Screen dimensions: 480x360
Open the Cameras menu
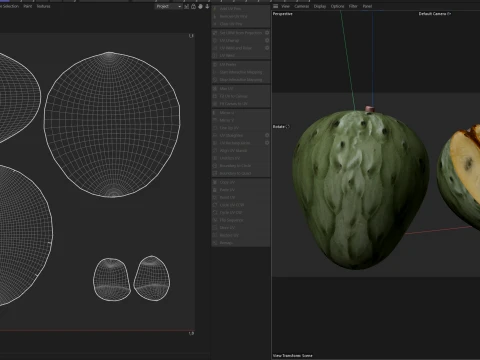coord(302,6)
